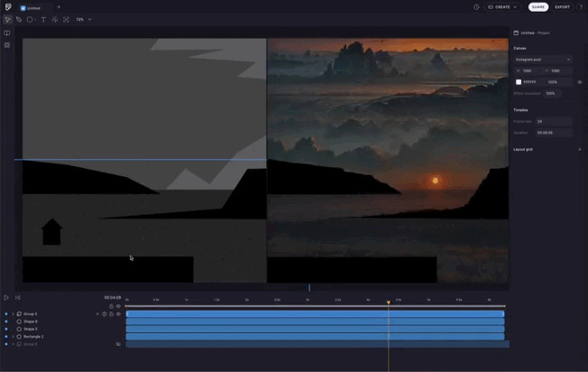
Task: Click the Shape 6 timeline track bar
Action: coord(315,321)
